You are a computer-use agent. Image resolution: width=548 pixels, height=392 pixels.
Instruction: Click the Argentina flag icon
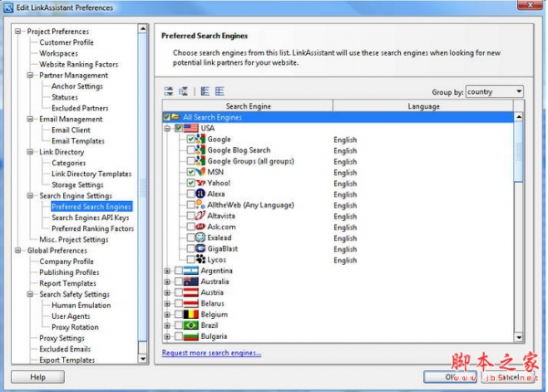point(191,270)
